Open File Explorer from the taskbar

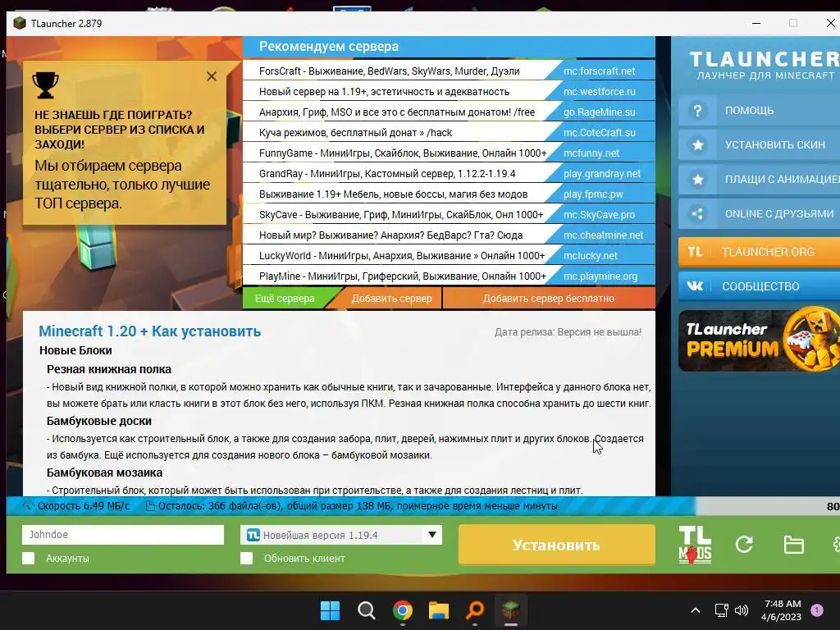tap(439, 610)
